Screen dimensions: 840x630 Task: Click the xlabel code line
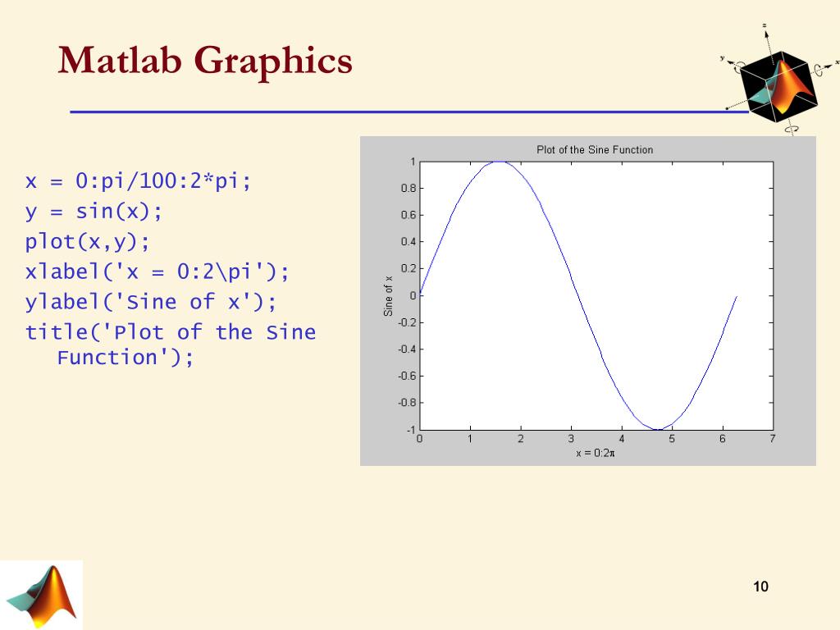coord(157,272)
